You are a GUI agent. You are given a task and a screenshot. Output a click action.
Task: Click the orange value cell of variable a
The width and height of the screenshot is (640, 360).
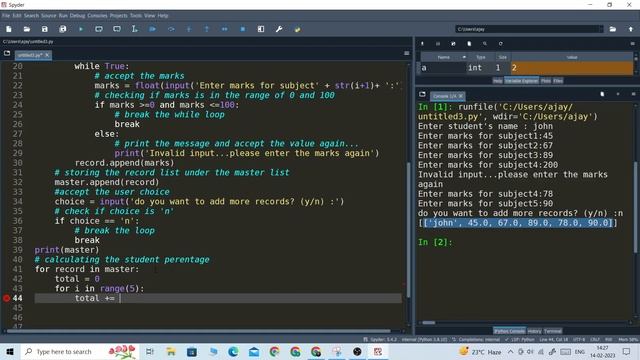(571, 68)
